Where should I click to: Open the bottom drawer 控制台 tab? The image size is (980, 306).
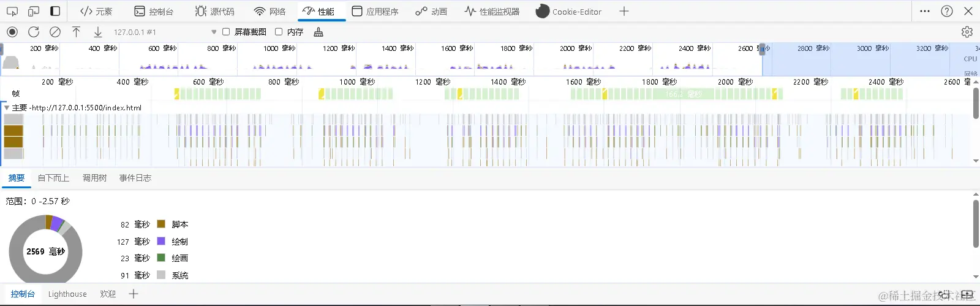point(23,294)
